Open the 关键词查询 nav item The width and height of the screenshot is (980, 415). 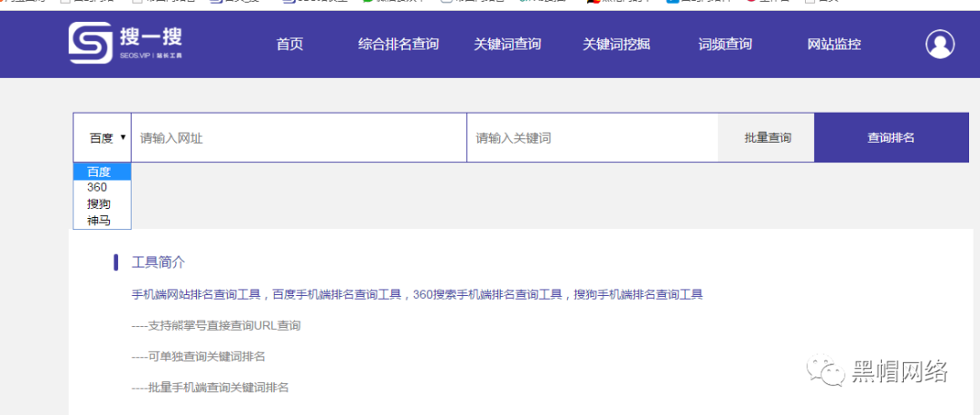(507, 44)
